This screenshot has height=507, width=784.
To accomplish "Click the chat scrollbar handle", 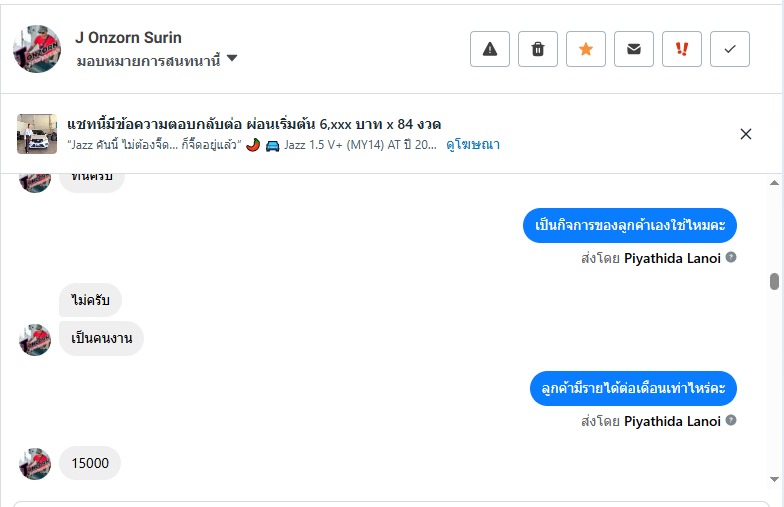I will [x=774, y=281].
